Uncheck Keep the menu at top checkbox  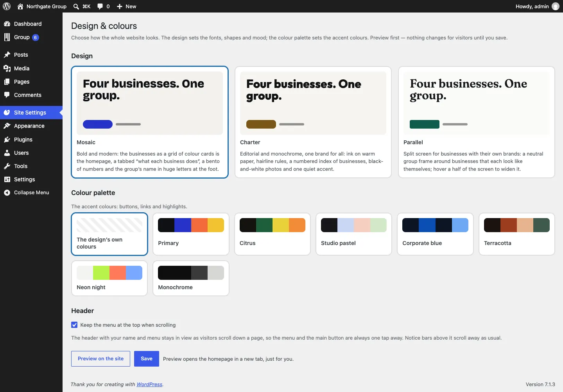74,325
